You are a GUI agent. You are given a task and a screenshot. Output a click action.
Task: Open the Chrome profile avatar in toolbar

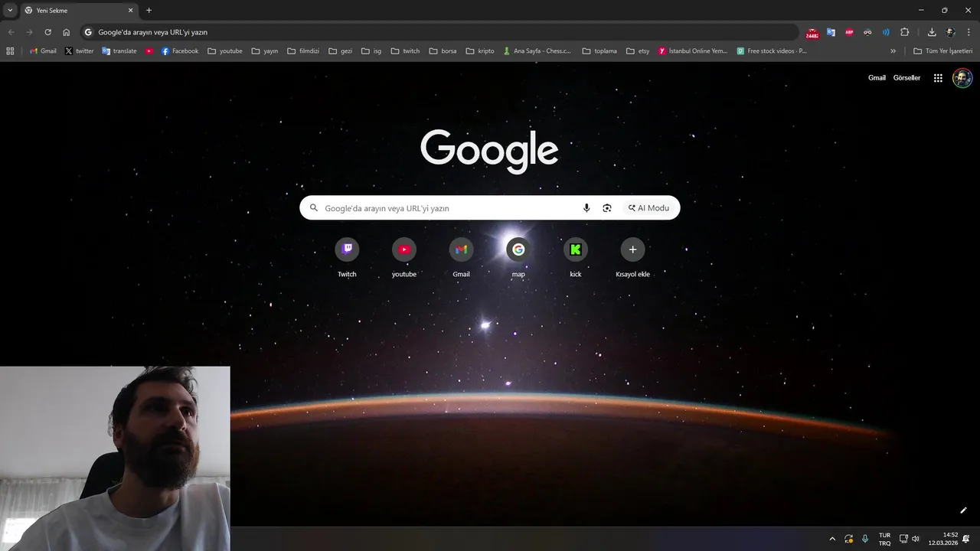click(x=950, y=32)
